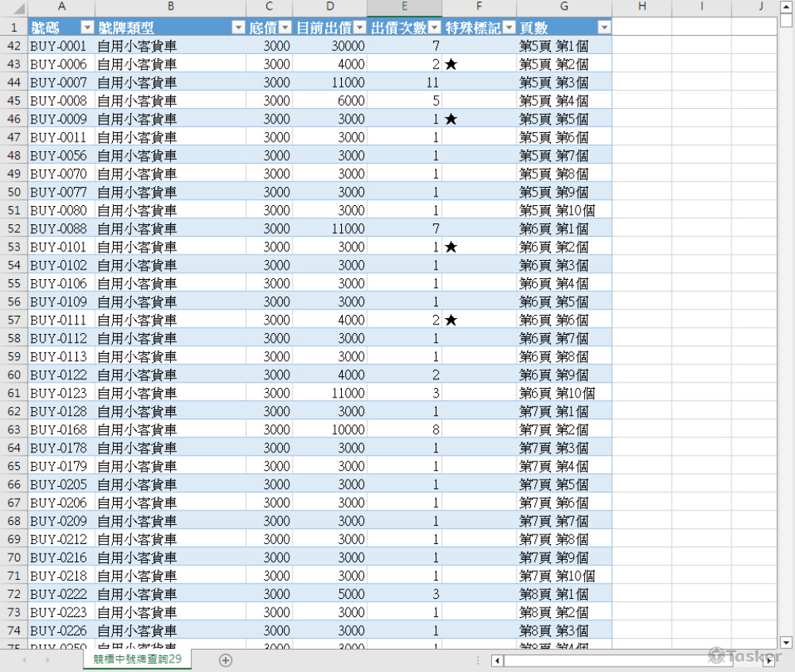Add a new sheet with plus icon
Screen dimensions: 795x672
pyautogui.click(x=226, y=660)
